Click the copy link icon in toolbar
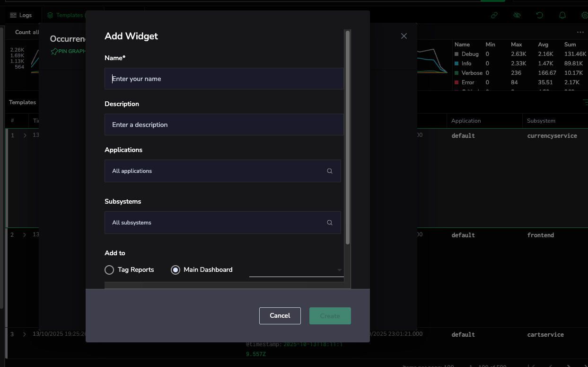This screenshot has width=588, height=367. pyautogui.click(x=494, y=15)
